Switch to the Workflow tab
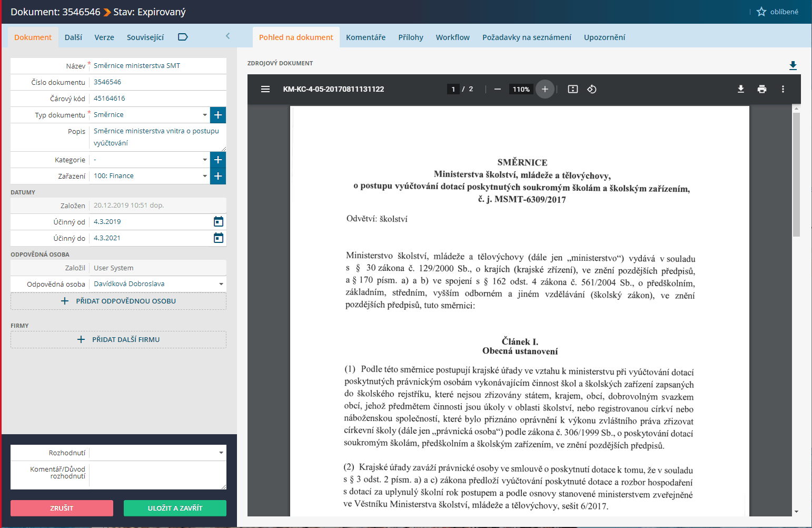Viewport: 812px width, 528px height. click(452, 37)
